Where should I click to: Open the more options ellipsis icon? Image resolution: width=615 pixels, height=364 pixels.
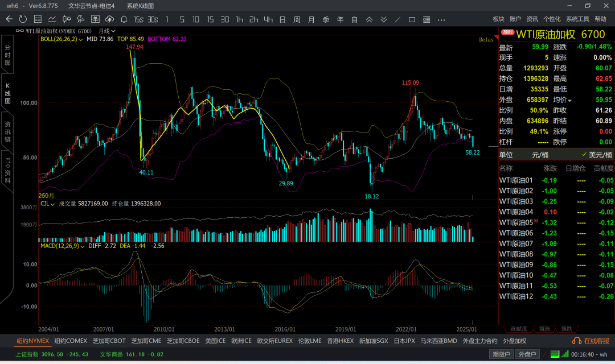point(441,19)
